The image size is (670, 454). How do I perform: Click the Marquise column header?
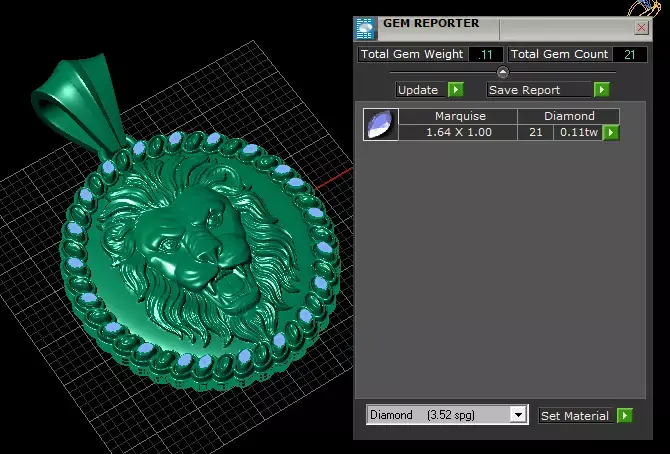point(460,116)
